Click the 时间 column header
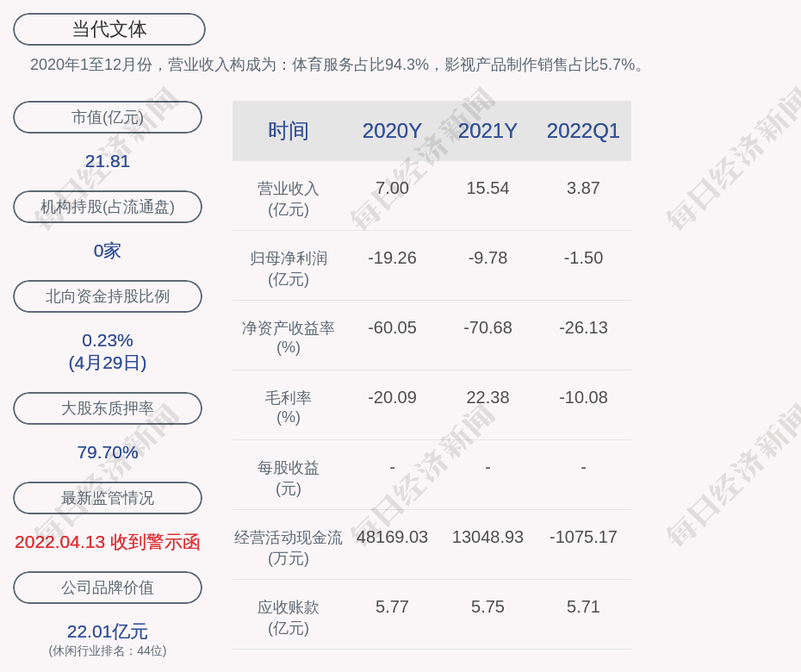Image resolution: width=801 pixels, height=672 pixels. coord(289,131)
